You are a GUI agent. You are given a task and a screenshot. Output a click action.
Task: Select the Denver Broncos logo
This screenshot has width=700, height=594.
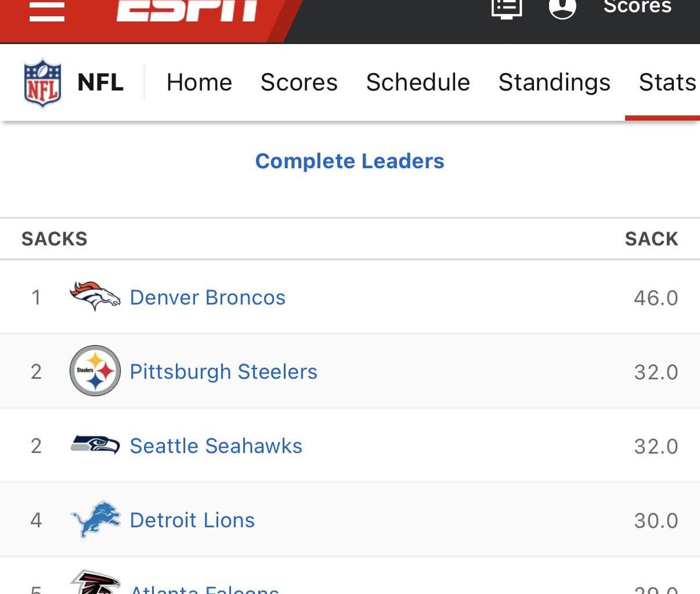click(95, 297)
